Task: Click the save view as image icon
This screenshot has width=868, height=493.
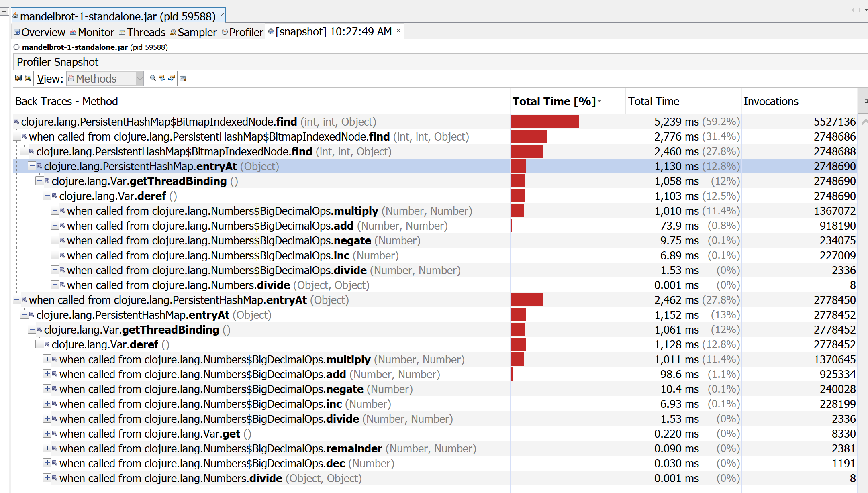Action: (28, 78)
